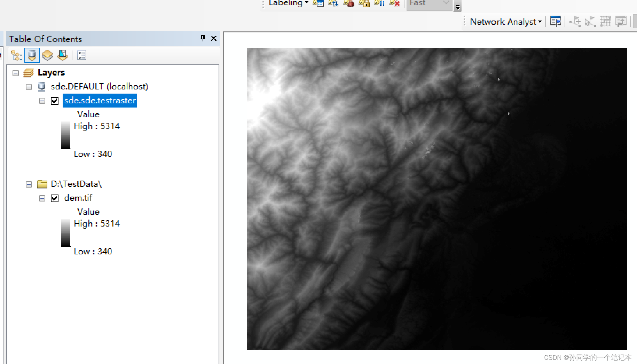Open the Labeling dropdown menu
The height and width of the screenshot is (364, 637).
tap(289, 3)
